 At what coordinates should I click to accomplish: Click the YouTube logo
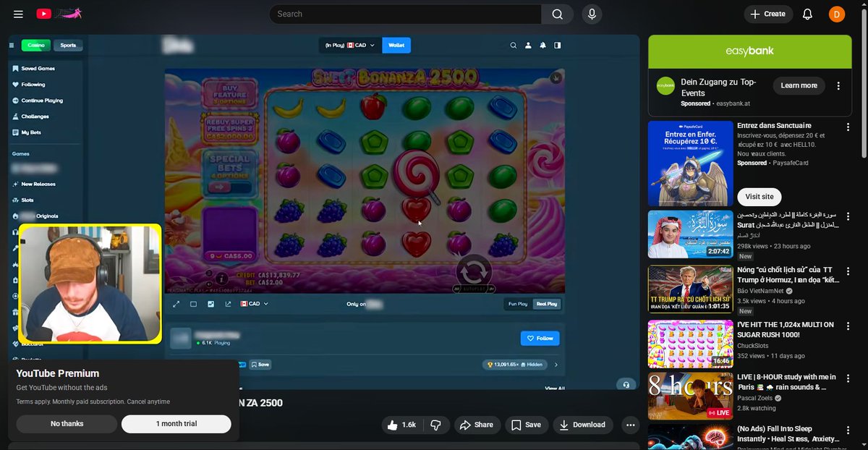tap(59, 14)
